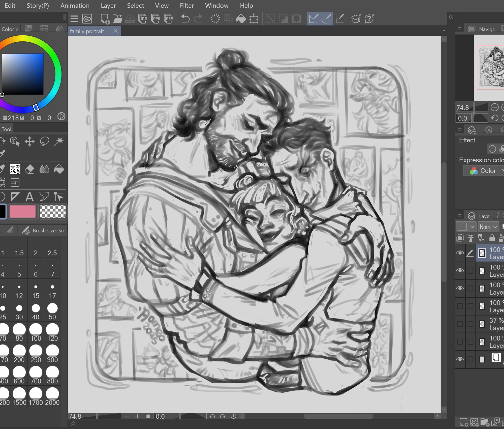This screenshot has height=429, width=504.
Task: Toggle Snap to Grid
Action: (339, 19)
